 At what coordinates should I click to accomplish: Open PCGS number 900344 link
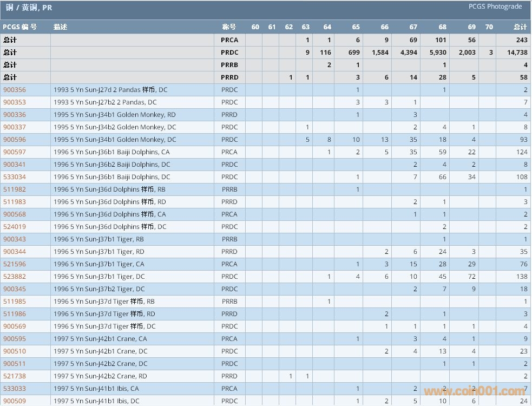pos(15,252)
